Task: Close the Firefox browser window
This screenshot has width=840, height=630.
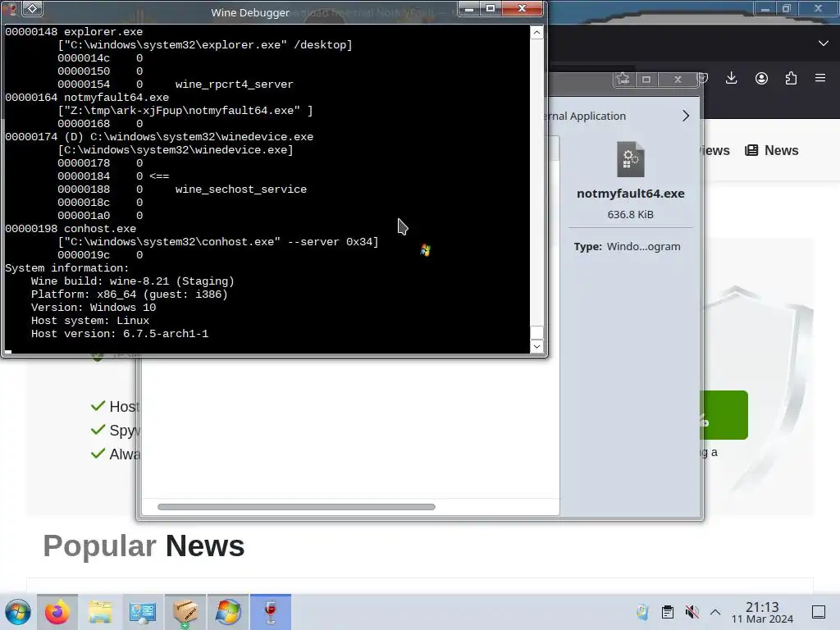Action: pyautogui.click(x=818, y=8)
